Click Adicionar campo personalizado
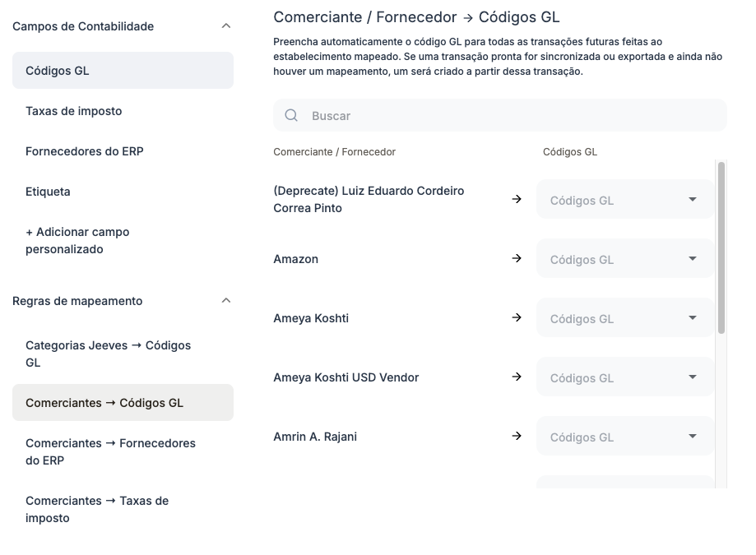 [x=77, y=241]
